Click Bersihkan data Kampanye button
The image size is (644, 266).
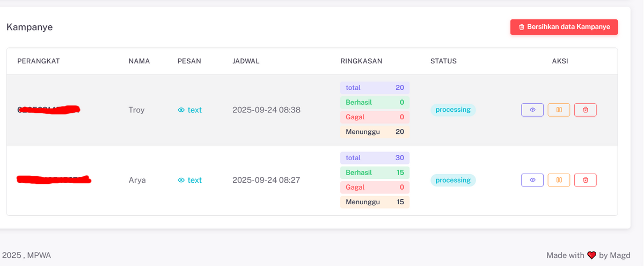point(564,27)
